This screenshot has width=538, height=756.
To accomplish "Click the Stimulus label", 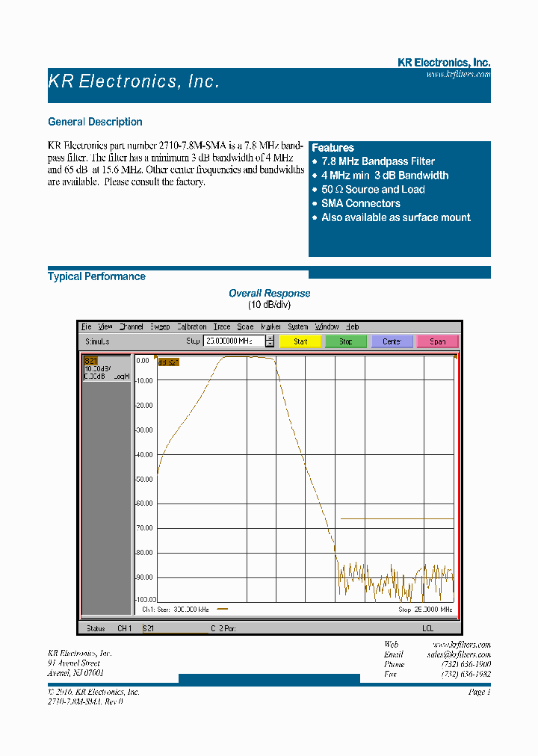I will 97,341.
